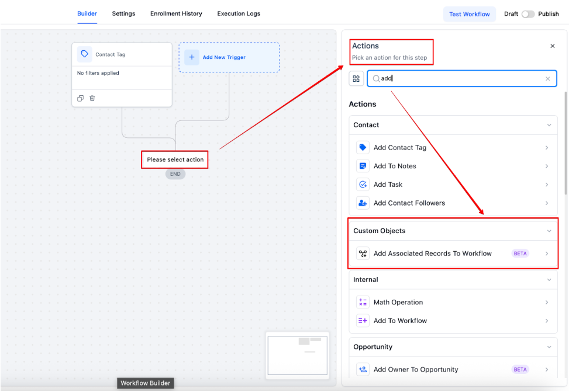Duplicate the Contact Tag trigger
Image resolution: width=569 pixels, height=392 pixels.
[81, 99]
